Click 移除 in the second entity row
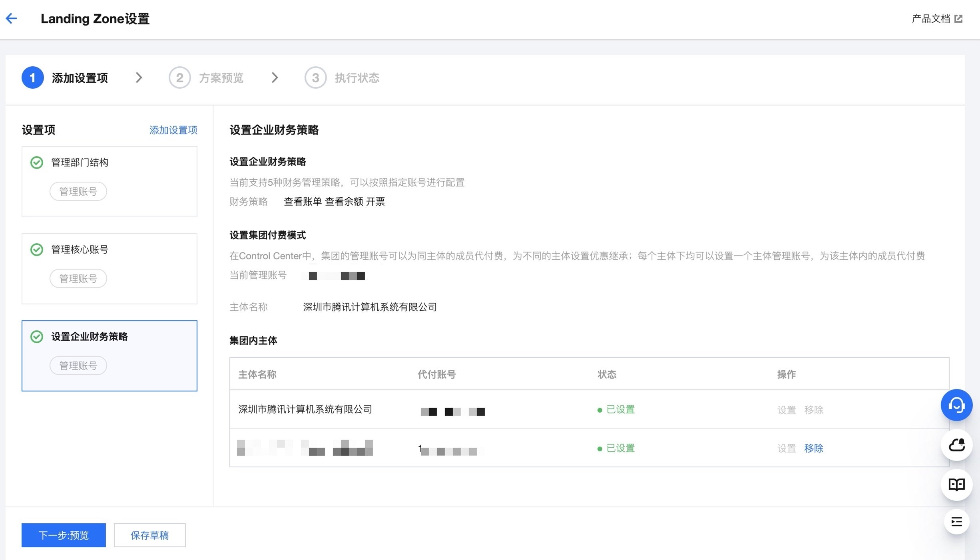 coord(813,448)
